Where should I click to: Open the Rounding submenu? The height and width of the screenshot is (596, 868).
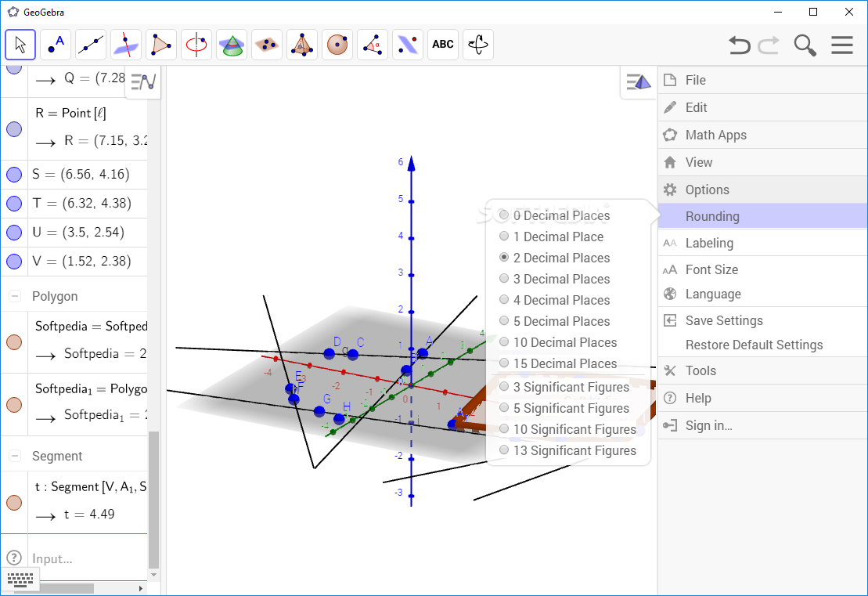(763, 216)
